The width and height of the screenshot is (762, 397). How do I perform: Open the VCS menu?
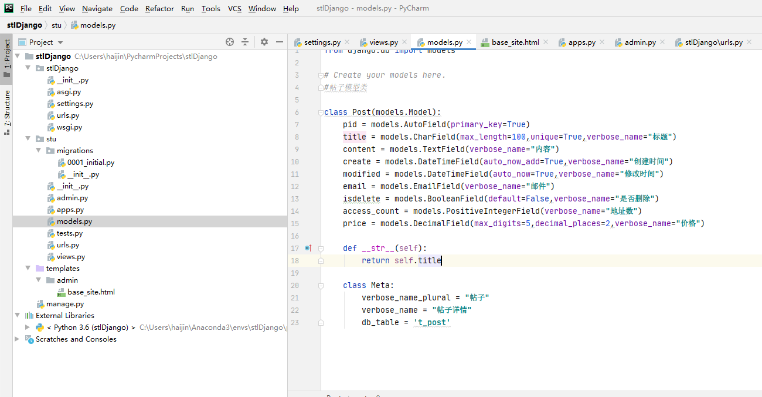tap(235, 8)
